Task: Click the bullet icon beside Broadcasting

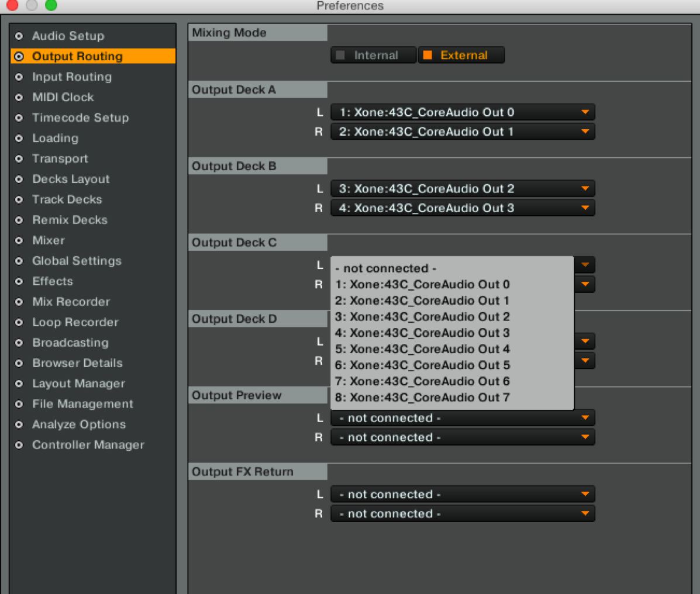Action: click(19, 343)
